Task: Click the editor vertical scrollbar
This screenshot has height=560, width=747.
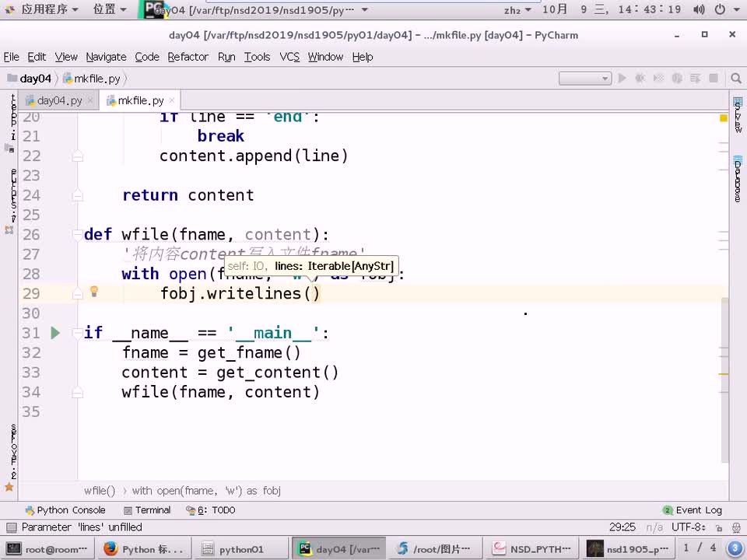Action: pos(724,380)
